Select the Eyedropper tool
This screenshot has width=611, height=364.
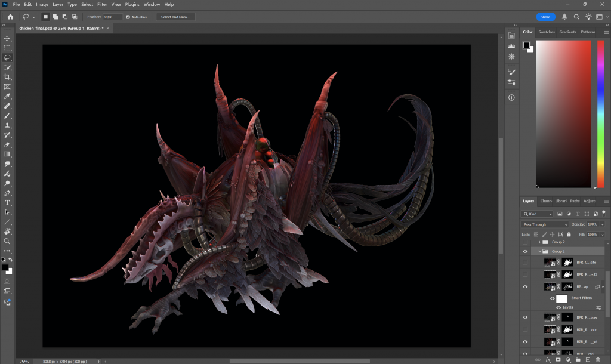7,96
